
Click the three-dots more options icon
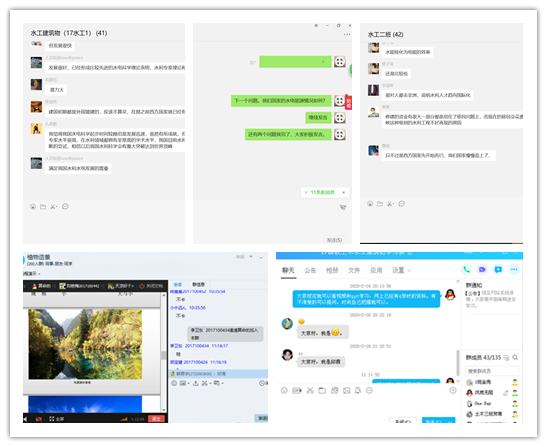tap(514, 269)
